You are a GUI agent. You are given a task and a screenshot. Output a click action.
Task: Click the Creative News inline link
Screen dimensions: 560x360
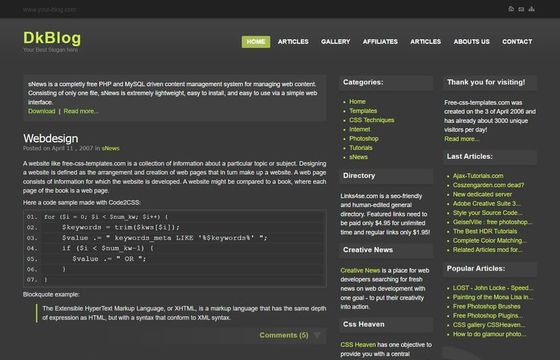coord(360,270)
